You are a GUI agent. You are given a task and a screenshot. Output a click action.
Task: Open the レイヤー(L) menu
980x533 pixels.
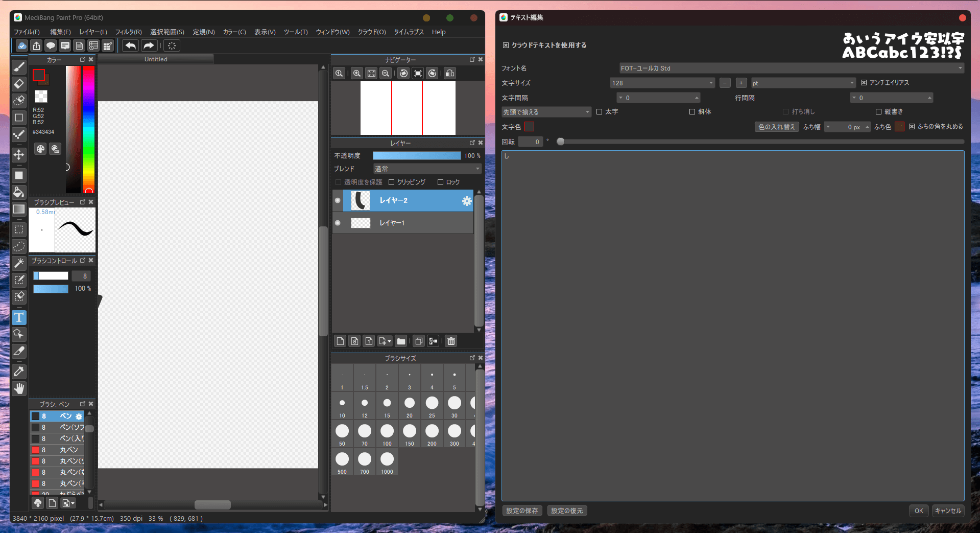pos(93,32)
